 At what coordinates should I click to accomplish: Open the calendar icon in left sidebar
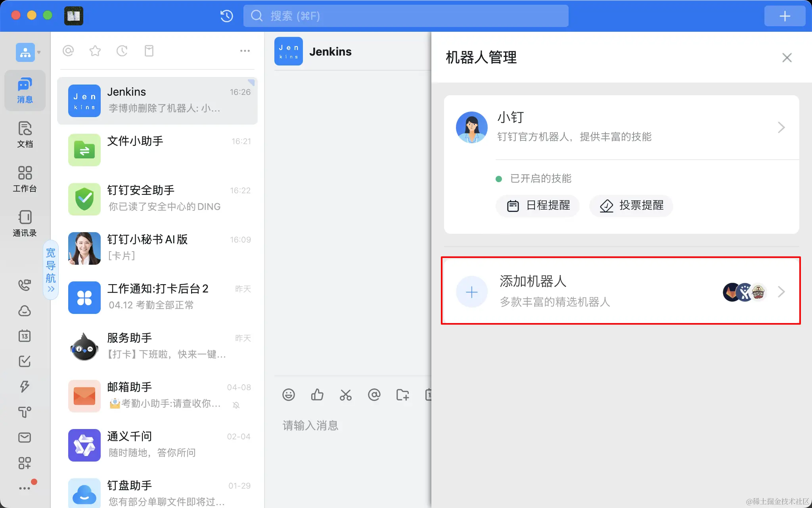[25, 336]
